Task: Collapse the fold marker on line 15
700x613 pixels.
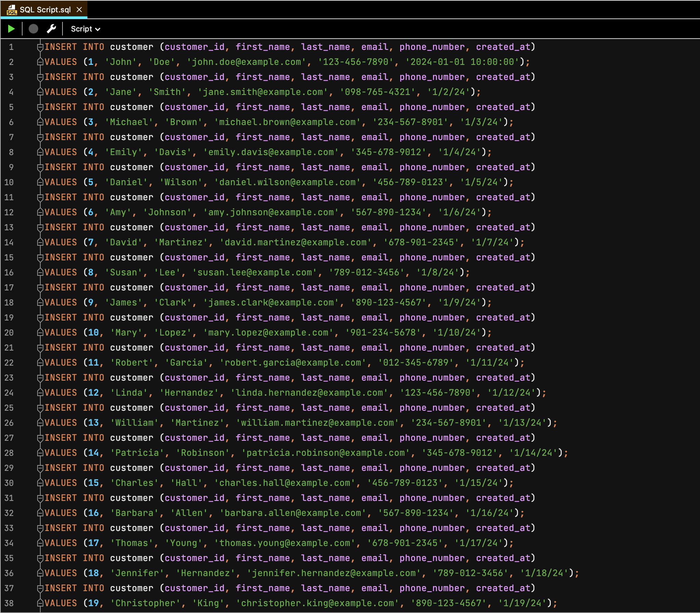Action: pos(40,258)
